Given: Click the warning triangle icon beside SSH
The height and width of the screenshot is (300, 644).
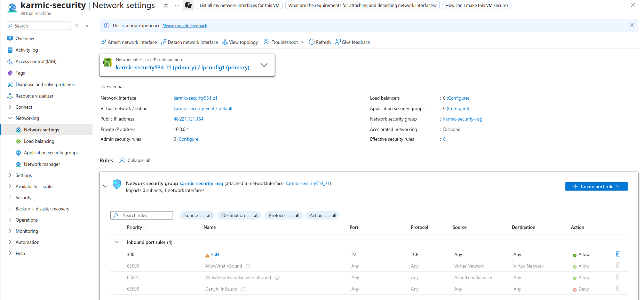Looking at the screenshot, I should coord(207,255).
